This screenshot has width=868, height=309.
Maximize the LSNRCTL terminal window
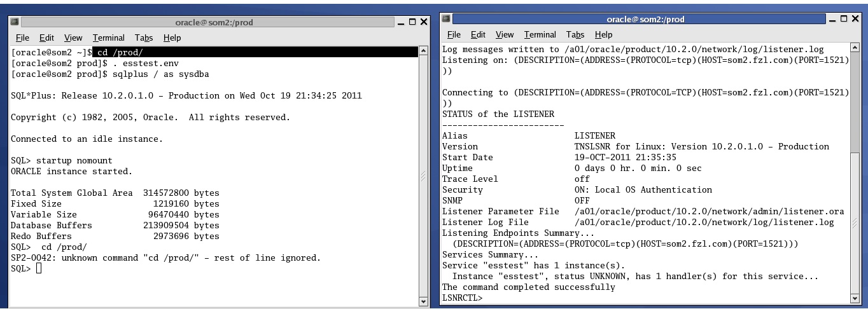pyautogui.click(x=845, y=19)
